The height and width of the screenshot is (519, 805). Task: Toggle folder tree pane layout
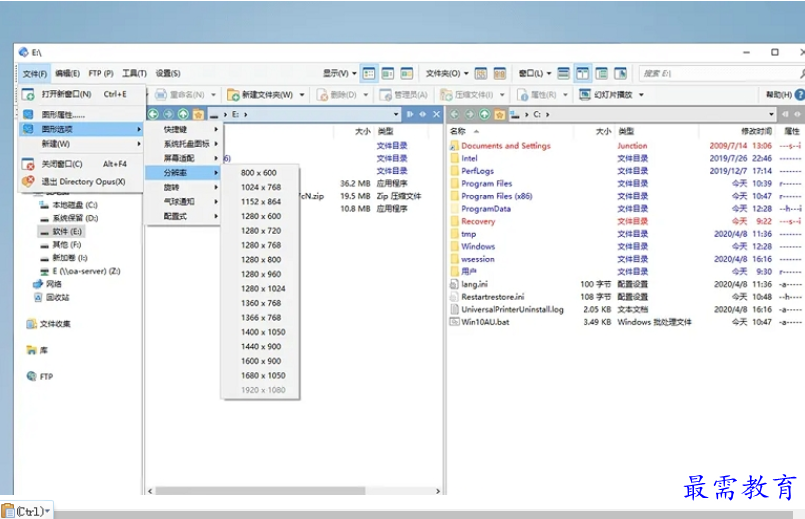tap(602, 73)
